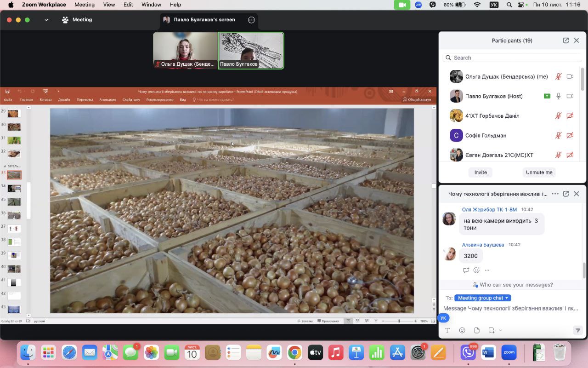Viewport: 588px width, 368px height.
Task: Open the View menu in menu bar
Action: (x=109, y=5)
